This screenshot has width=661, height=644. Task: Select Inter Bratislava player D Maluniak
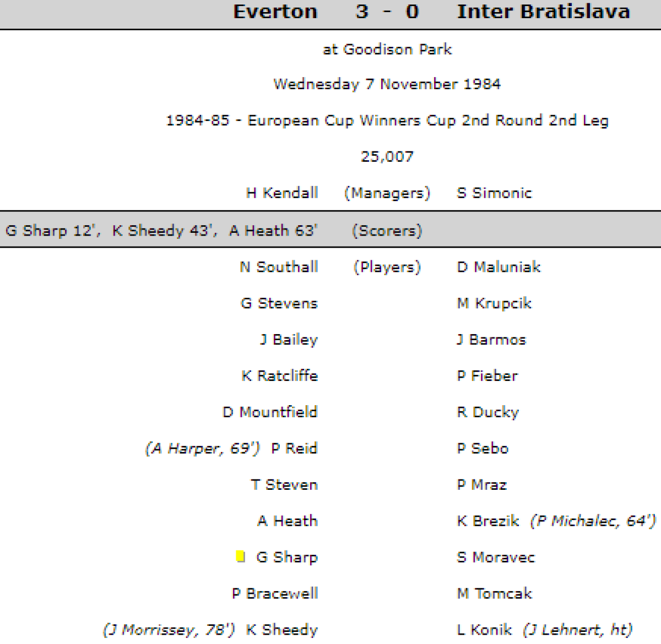click(x=499, y=267)
